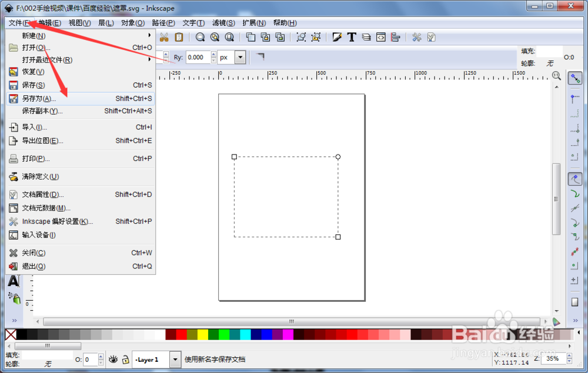588x373 pixels.
Task: Choose 导出位图(E)... menu entry
Action: click(x=81, y=141)
